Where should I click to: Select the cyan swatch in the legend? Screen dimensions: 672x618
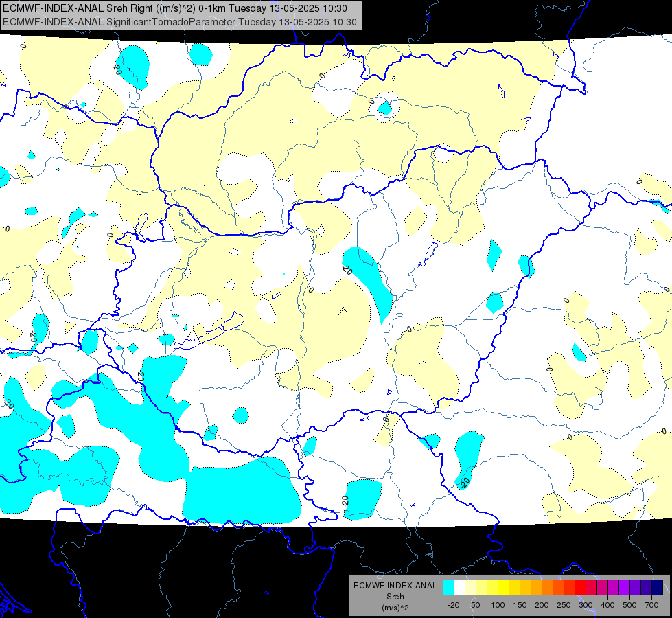448,587
